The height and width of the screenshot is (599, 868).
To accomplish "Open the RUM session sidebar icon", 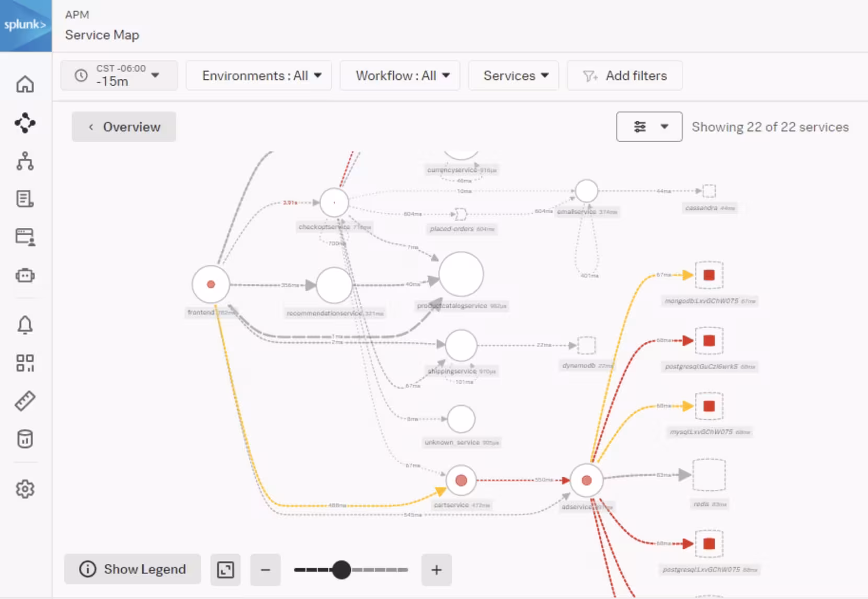I will [25, 237].
